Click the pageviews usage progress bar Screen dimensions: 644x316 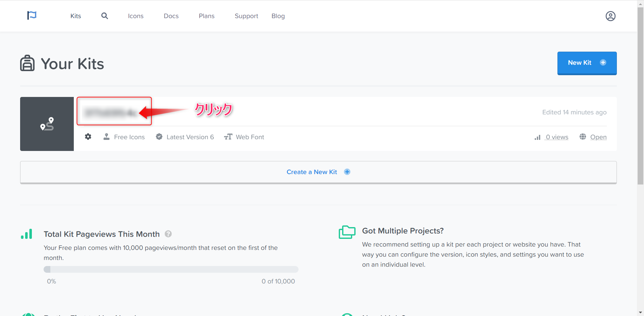coord(171,269)
